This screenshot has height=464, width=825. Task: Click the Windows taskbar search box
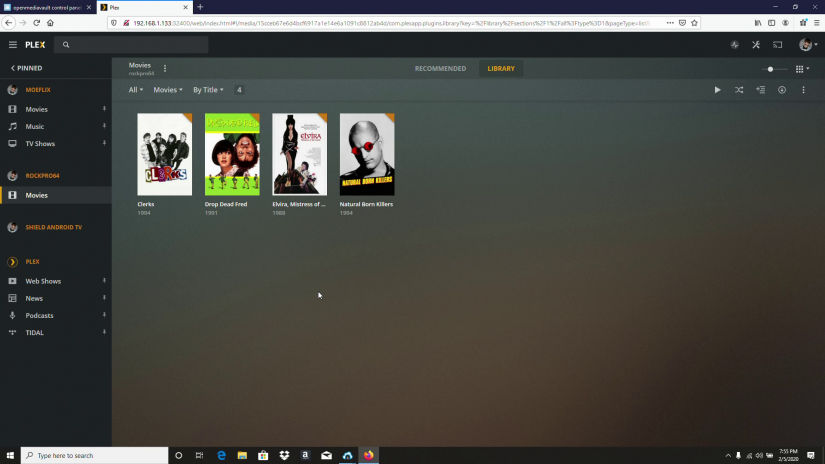click(95, 455)
